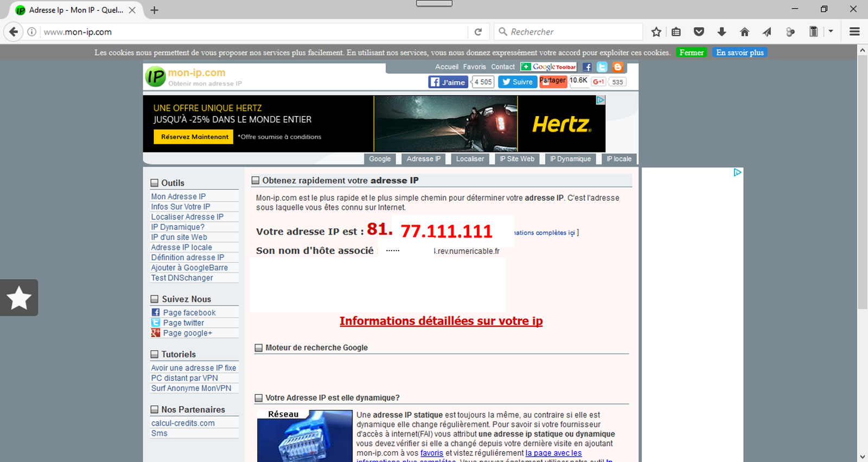Screen dimensions: 868x462
Task: Open Mon Adresse IP sidebar link
Action: pyautogui.click(x=178, y=196)
